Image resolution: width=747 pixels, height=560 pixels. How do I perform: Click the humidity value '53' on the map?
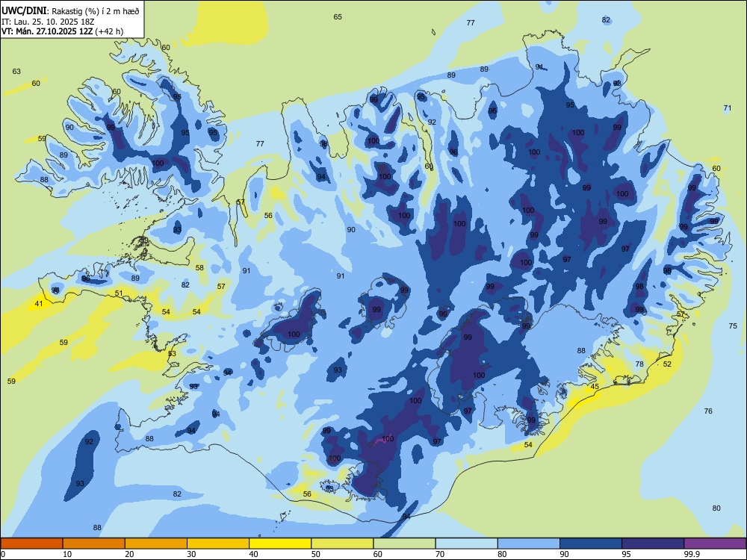(172, 354)
